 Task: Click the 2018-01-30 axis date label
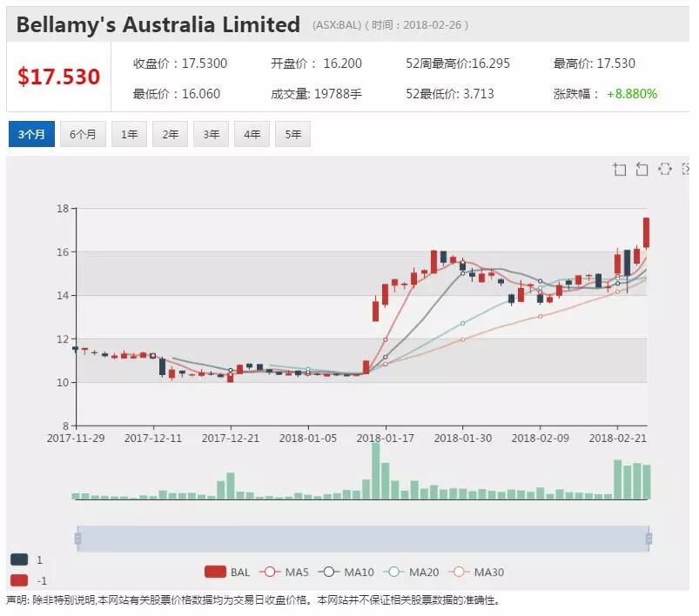(463, 439)
